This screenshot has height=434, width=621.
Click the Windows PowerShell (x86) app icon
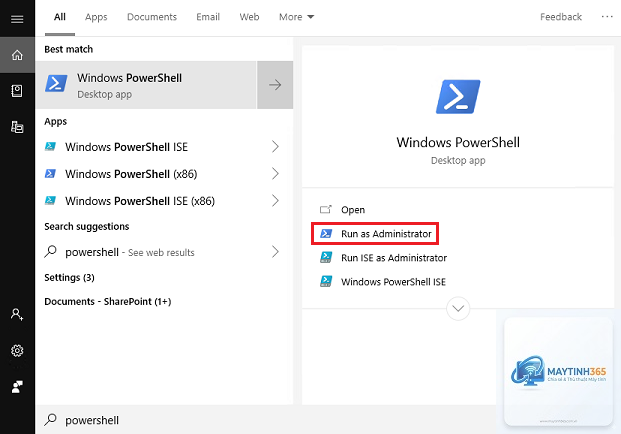[50, 173]
